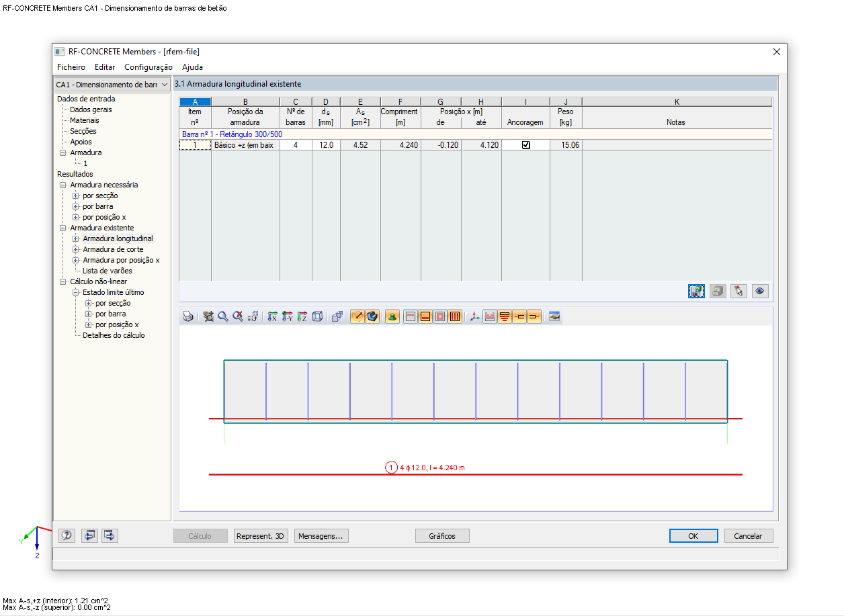Toggle the blue solid cube icon
Screen dimensions: 844x616
tap(372, 316)
